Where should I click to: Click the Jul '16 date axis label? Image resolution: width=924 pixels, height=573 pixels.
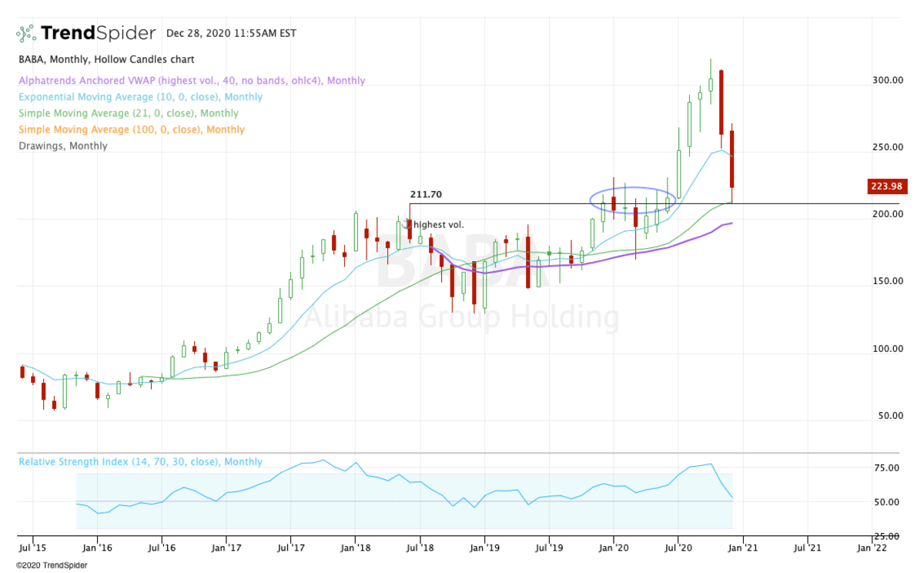pos(162,548)
